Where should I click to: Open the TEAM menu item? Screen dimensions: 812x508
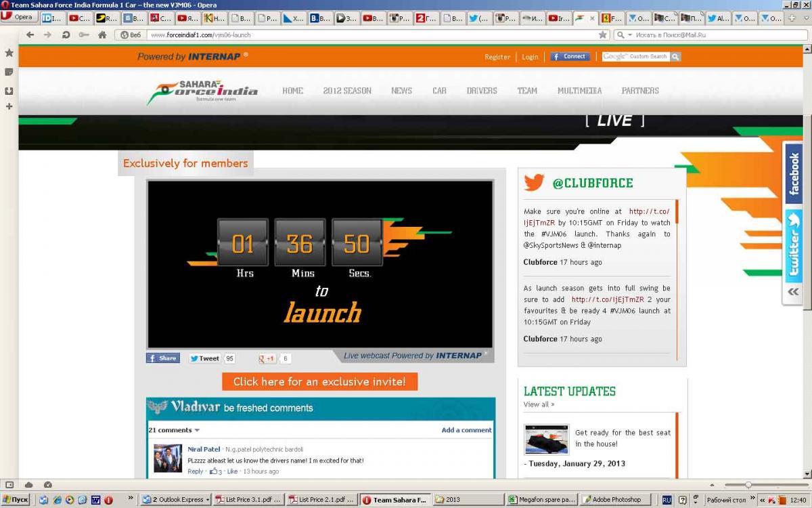click(x=527, y=91)
